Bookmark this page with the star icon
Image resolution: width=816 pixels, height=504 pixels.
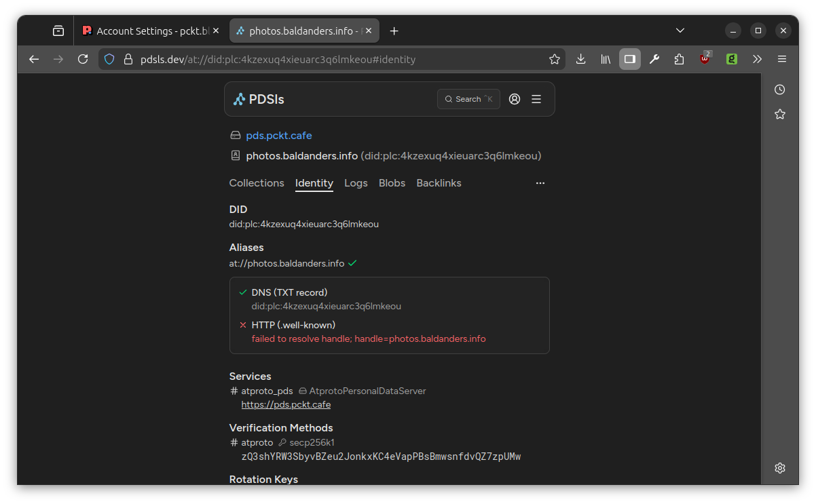[555, 59]
